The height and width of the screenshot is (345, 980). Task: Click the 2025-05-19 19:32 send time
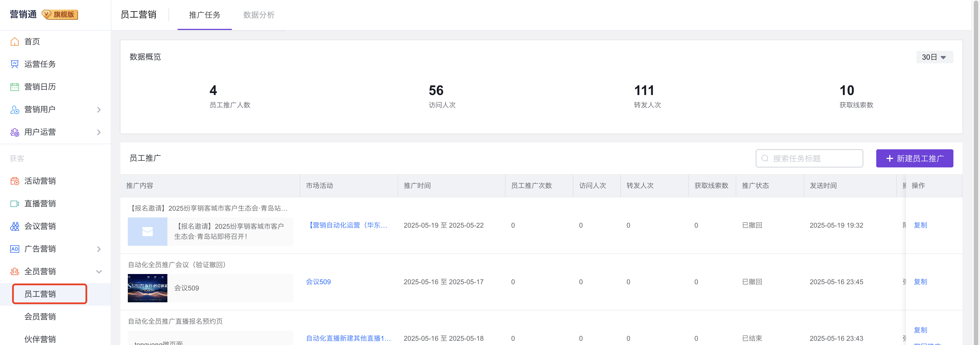(x=836, y=225)
